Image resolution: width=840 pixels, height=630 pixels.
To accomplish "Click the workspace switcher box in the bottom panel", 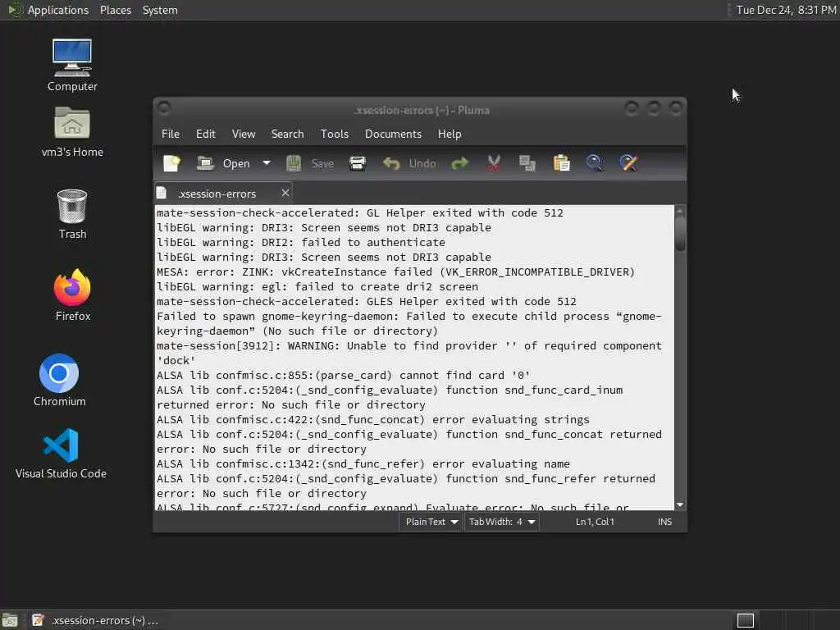I will coord(745,620).
